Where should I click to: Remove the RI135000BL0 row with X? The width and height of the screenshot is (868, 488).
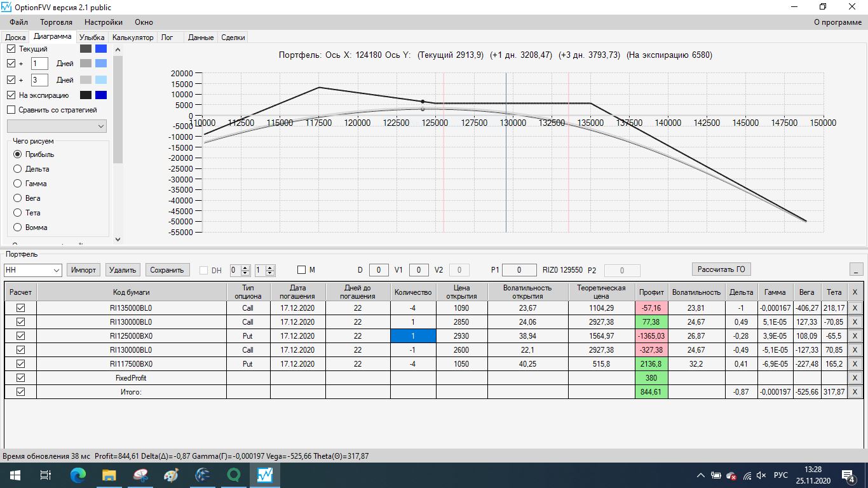[855, 308]
